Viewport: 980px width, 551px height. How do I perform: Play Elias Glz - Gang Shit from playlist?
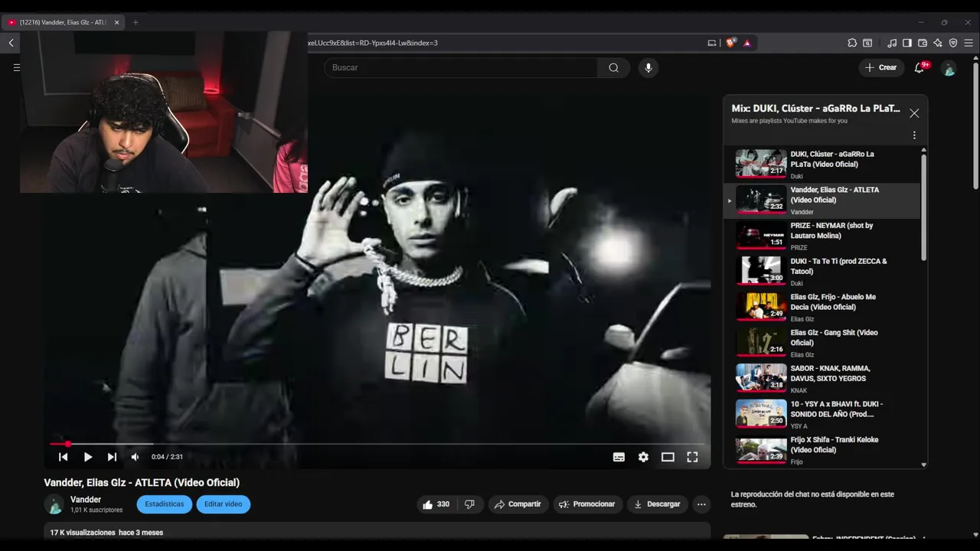[822, 343]
